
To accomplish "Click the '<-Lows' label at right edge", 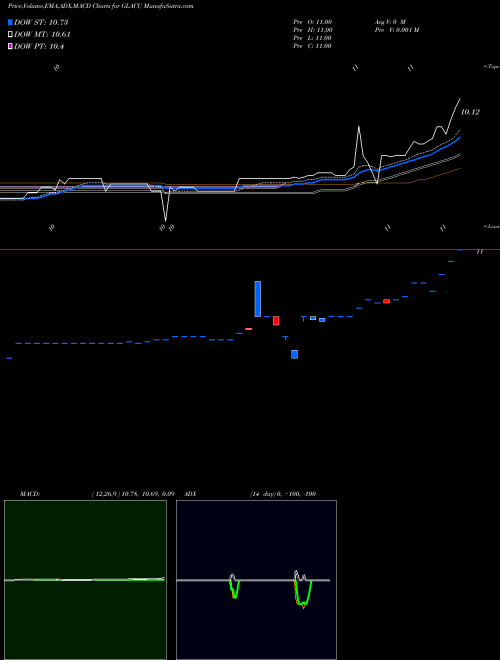I will tap(492, 226).
